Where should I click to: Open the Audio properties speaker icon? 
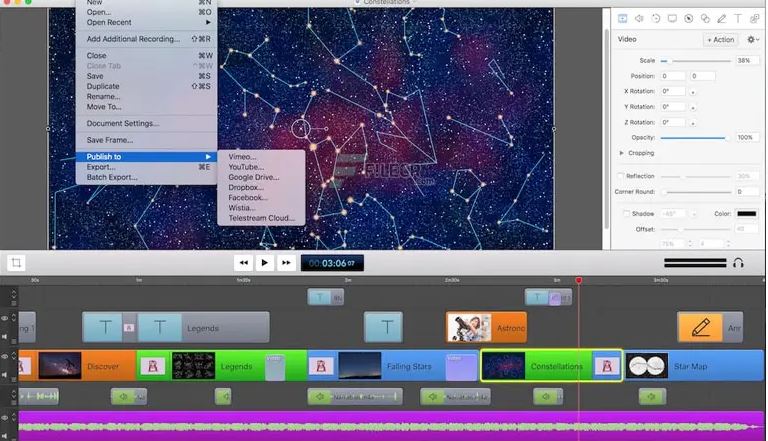click(x=639, y=19)
